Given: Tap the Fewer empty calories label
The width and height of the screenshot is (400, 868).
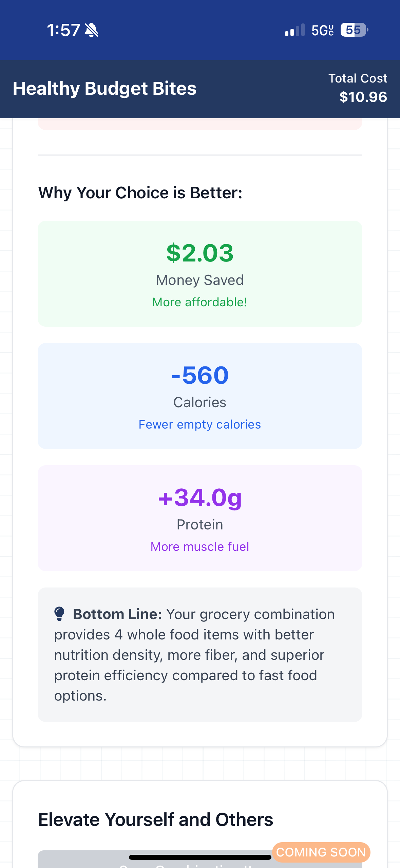Looking at the screenshot, I should [200, 424].
